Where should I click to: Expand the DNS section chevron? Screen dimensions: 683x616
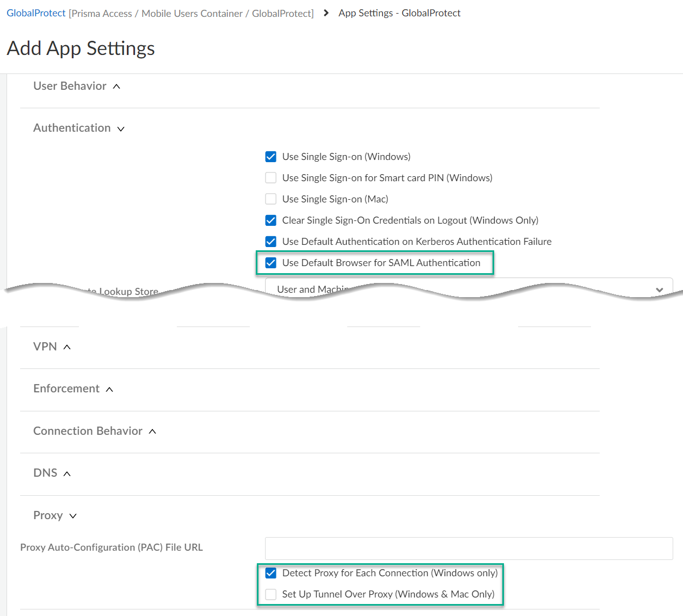(67, 474)
